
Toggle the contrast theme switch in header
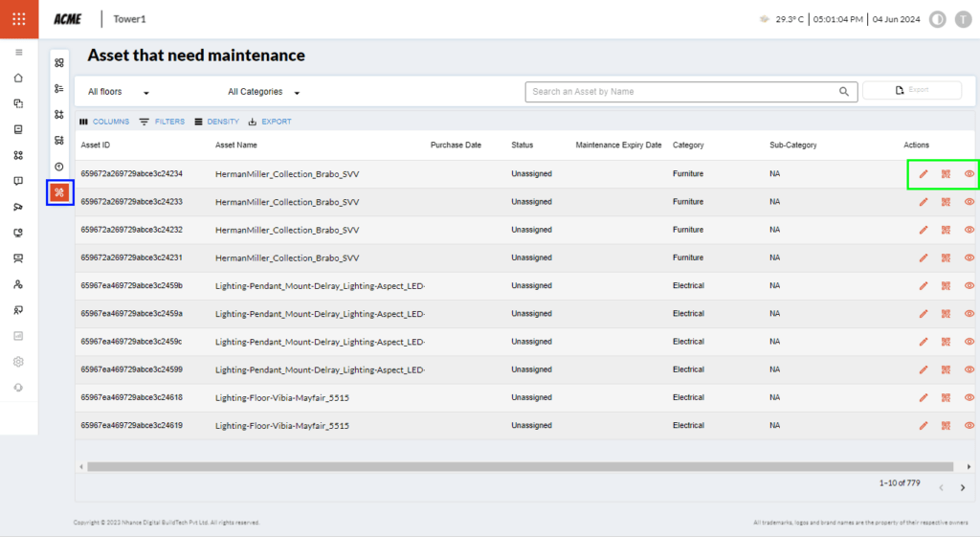pyautogui.click(x=938, y=19)
